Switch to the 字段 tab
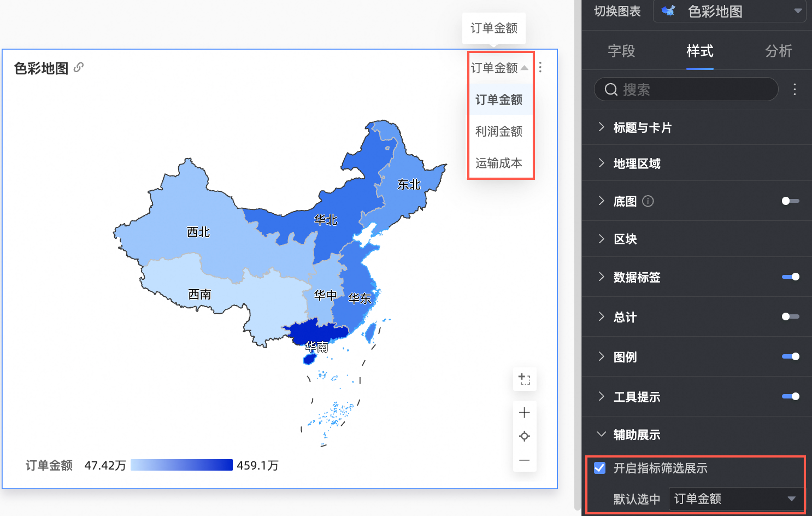The height and width of the screenshot is (516, 812). tap(621, 51)
